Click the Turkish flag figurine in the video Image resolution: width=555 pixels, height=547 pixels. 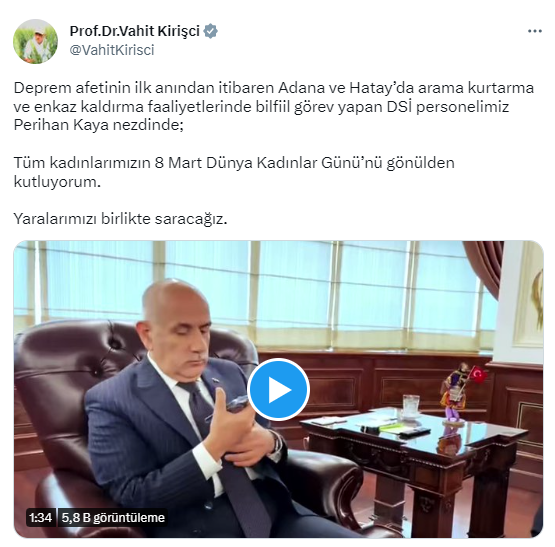(x=460, y=393)
